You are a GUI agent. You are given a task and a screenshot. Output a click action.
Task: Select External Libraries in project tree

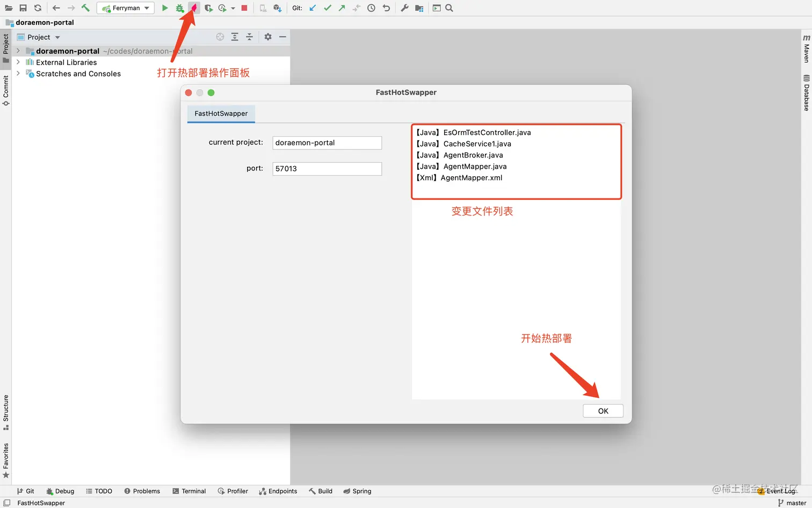[67, 62]
